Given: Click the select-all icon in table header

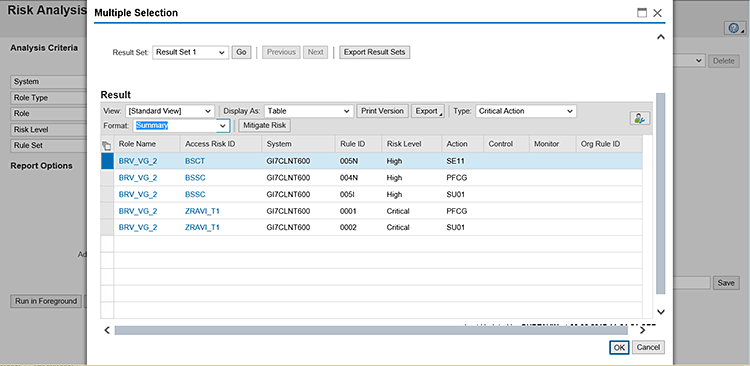Looking at the screenshot, I should (107, 144).
